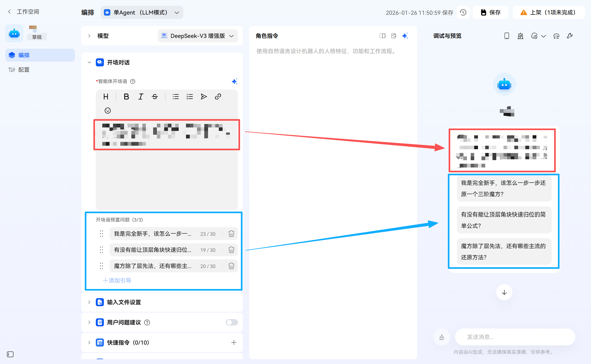591x364 pixels.
Task: Insert a link with the link icon
Action: [218, 97]
